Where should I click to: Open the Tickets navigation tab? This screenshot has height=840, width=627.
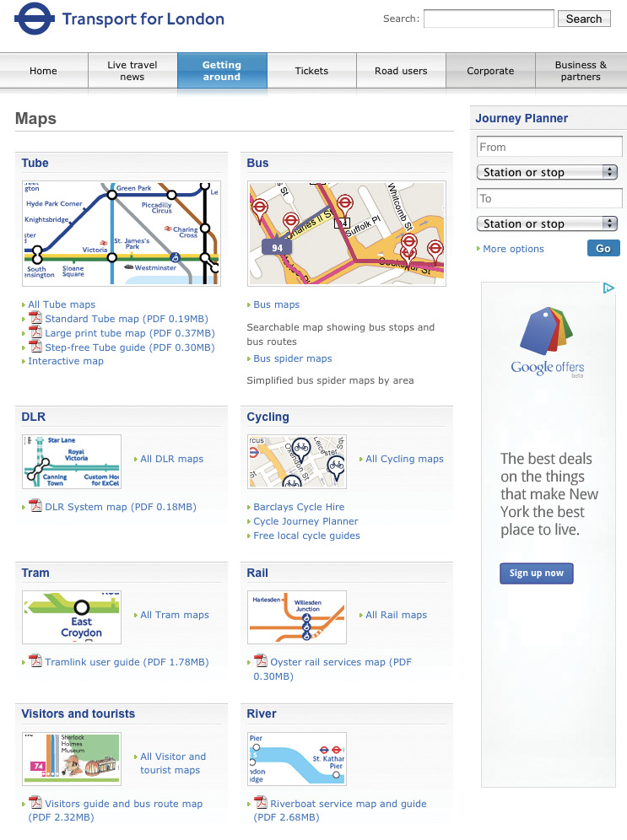[x=311, y=71]
